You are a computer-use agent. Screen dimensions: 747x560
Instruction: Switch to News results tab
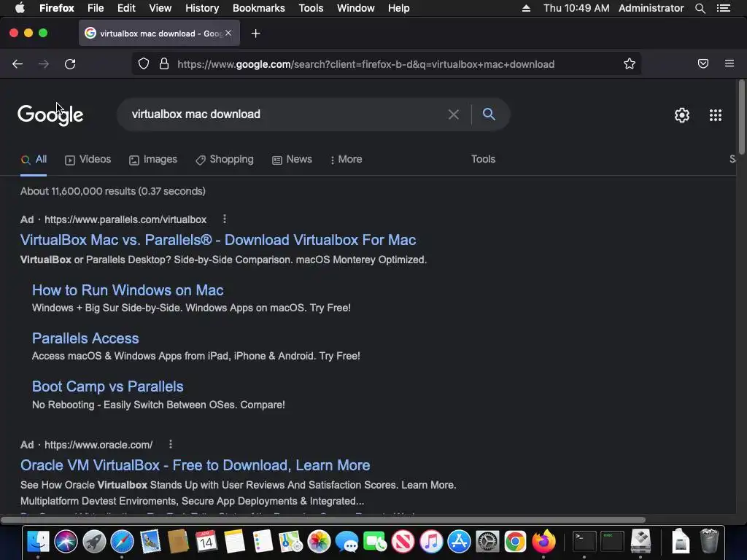[x=292, y=160]
